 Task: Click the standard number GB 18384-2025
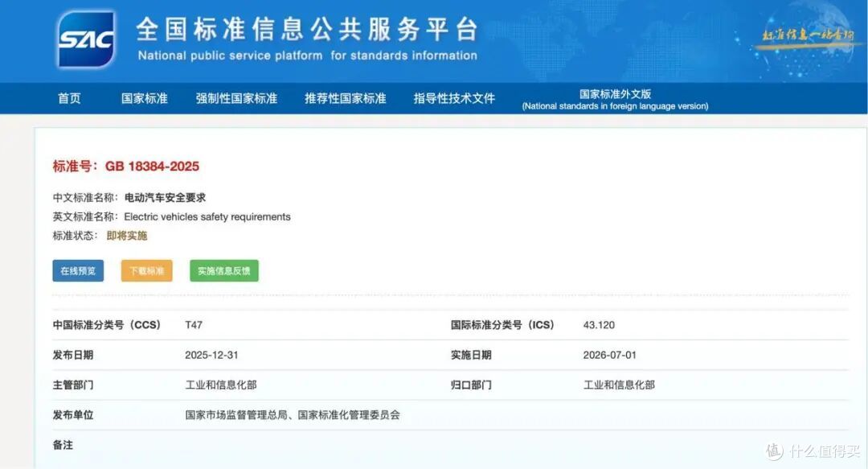pyautogui.click(x=152, y=167)
